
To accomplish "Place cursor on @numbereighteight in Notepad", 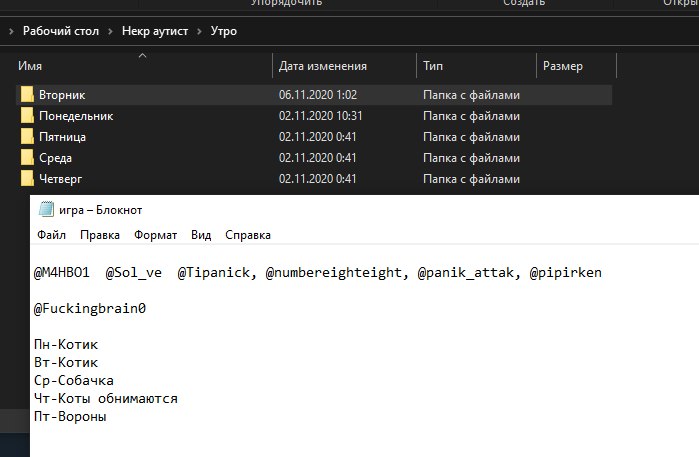I will click(333, 272).
